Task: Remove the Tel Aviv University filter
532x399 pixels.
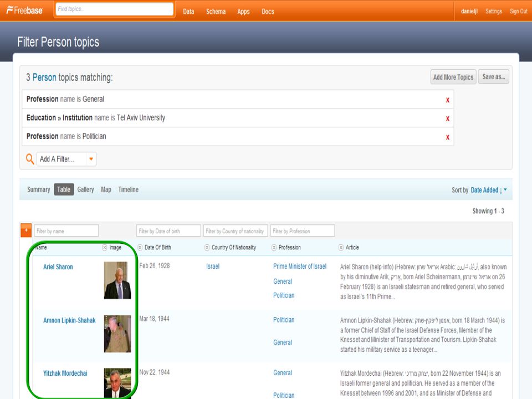Action: [x=448, y=119]
